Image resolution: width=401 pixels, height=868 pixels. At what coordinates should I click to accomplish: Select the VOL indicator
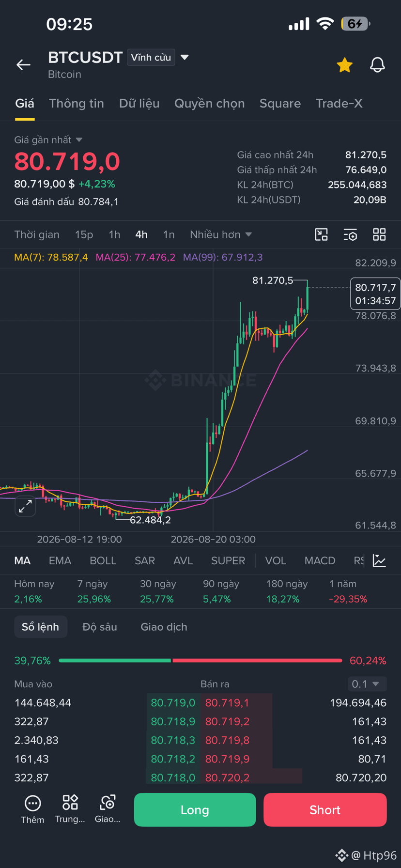276,560
